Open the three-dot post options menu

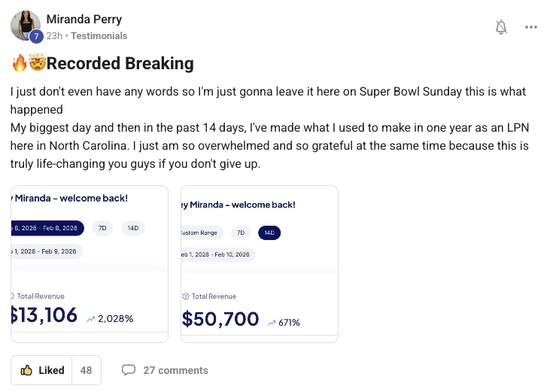[x=531, y=27]
